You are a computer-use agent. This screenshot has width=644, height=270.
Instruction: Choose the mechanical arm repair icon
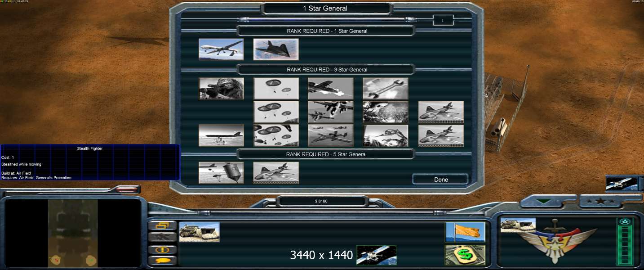386,135
